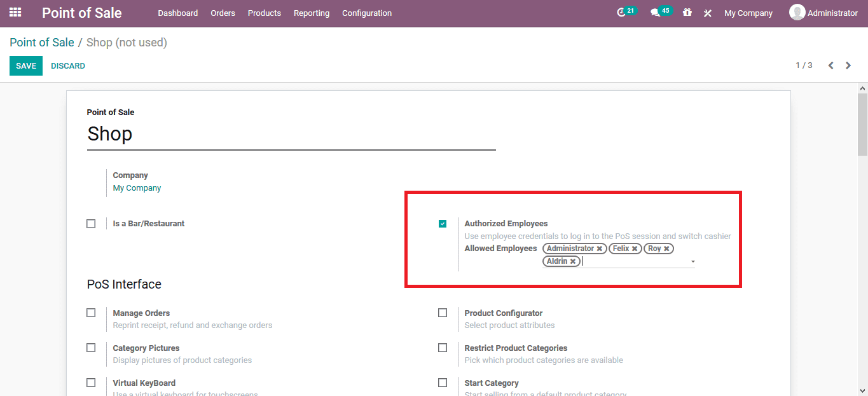Click the vertical scrollbar thumb

click(x=862, y=124)
